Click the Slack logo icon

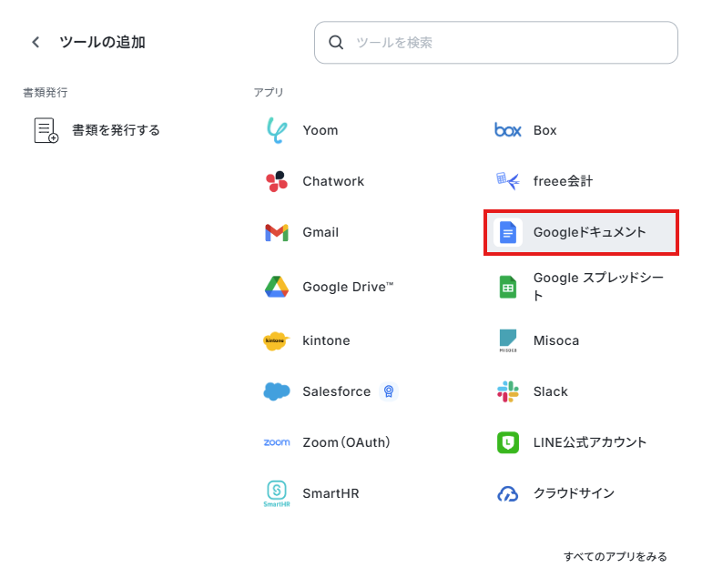point(508,391)
